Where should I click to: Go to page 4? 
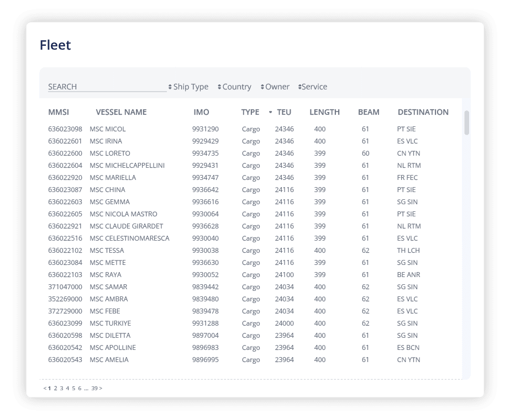(x=67, y=388)
